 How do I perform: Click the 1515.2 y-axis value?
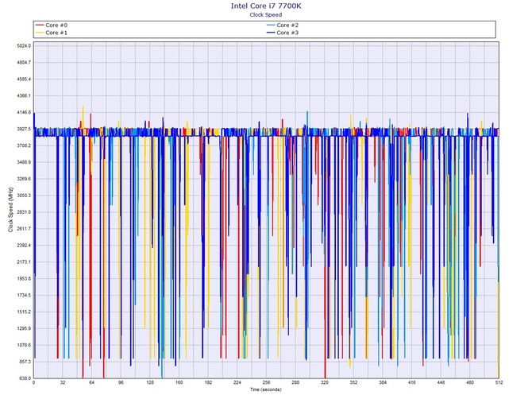point(24,312)
